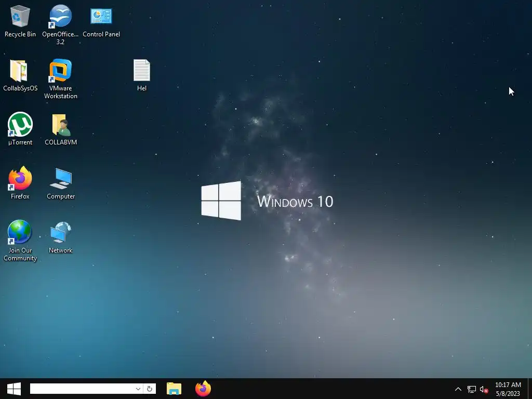532x399 pixels.
Task: Select the Network desktop icon
Action: coord(60,237)
